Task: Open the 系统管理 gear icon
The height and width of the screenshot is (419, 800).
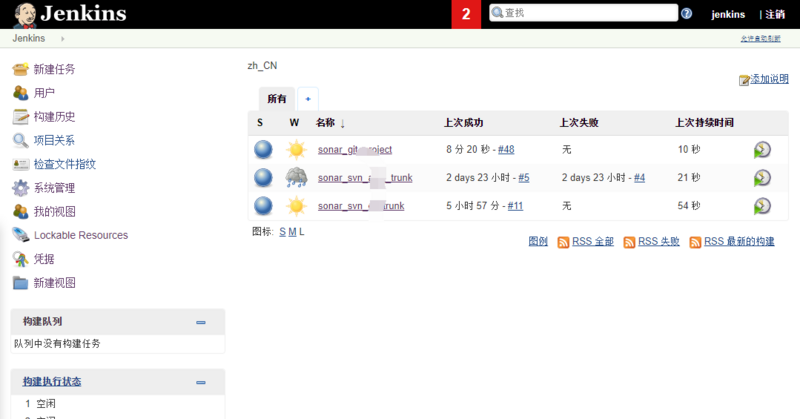Action: [20, 188]
